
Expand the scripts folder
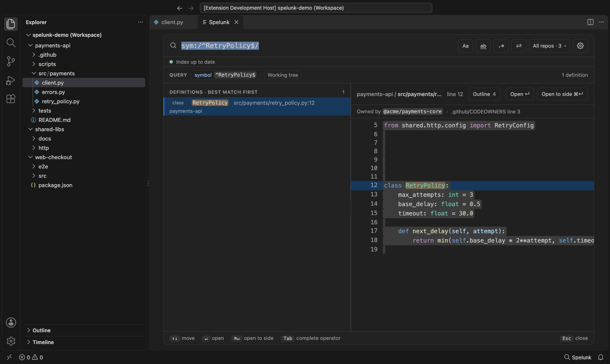click(x=84, y=64)
